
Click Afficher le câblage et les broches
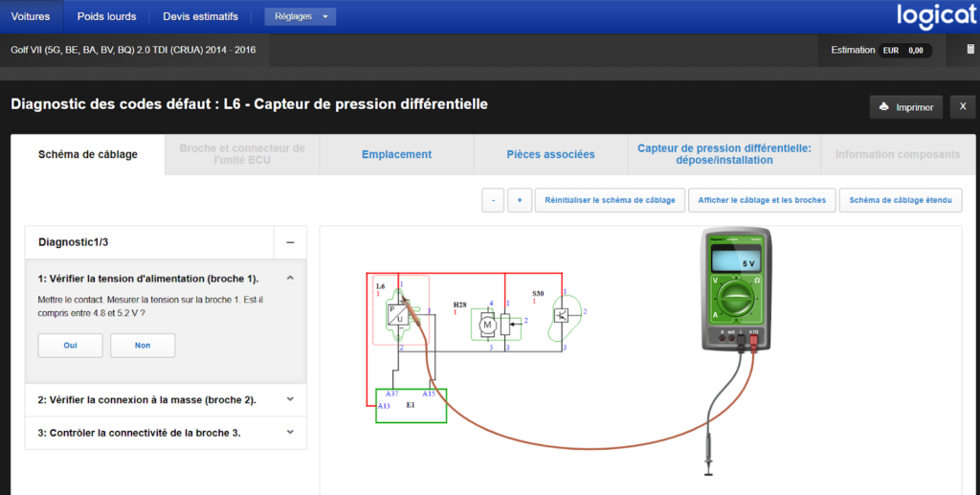pyautogui.click(x=762, y=201)
